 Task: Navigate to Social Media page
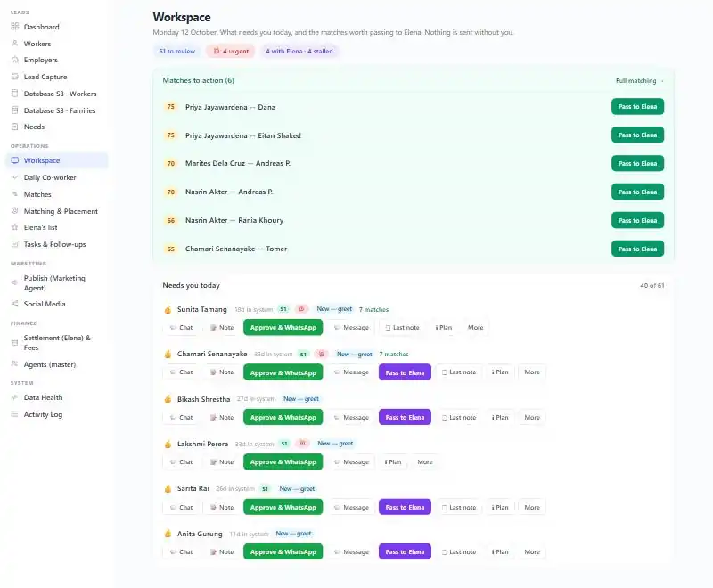point(57,304)
